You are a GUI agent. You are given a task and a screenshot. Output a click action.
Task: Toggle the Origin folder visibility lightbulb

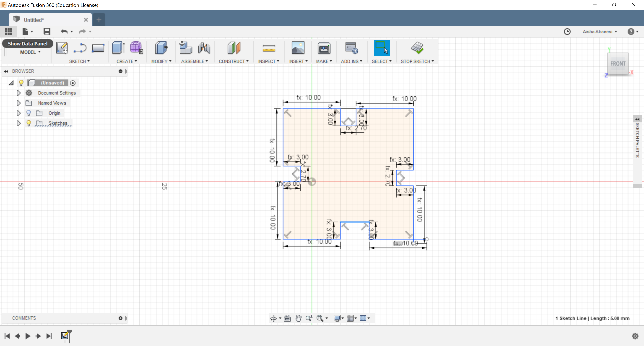coord(29,113)
